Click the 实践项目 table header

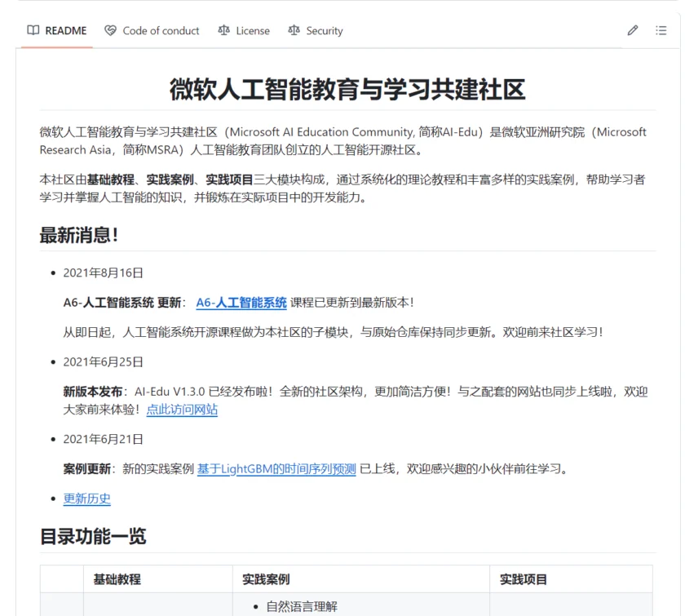point(524,579)
